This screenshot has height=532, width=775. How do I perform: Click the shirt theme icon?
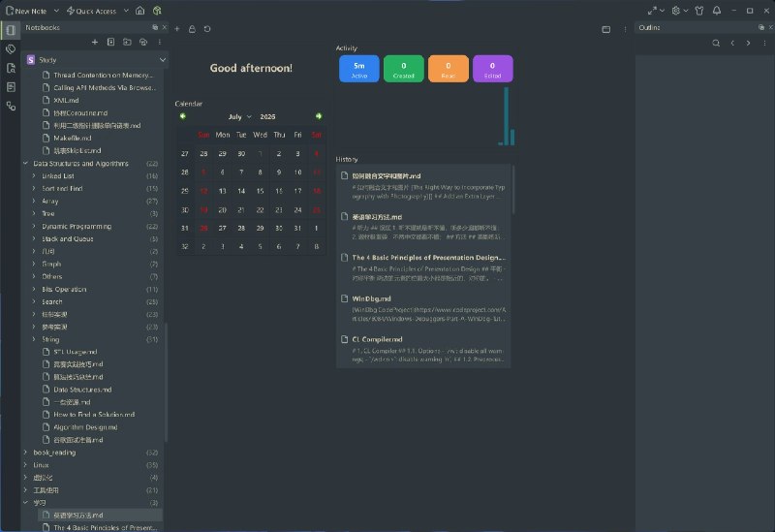coord(698,11)
